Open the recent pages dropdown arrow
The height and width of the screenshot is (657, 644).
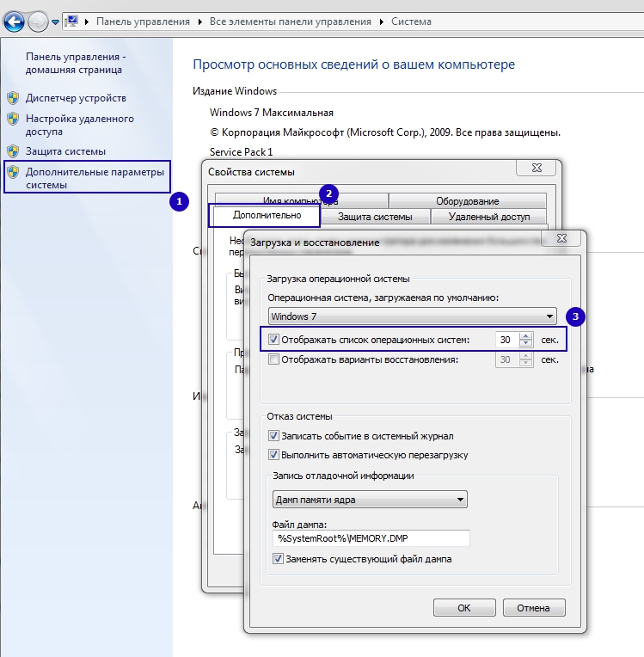tap(56, 19)
